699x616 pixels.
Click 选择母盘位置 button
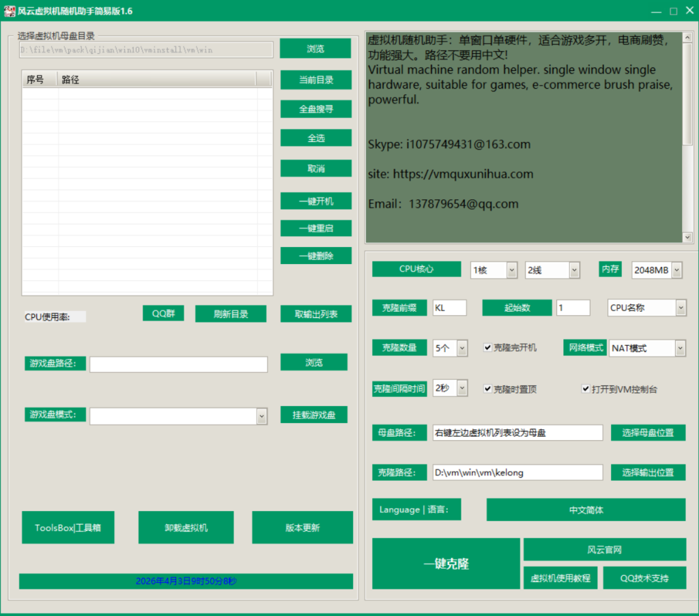(647, 432)
